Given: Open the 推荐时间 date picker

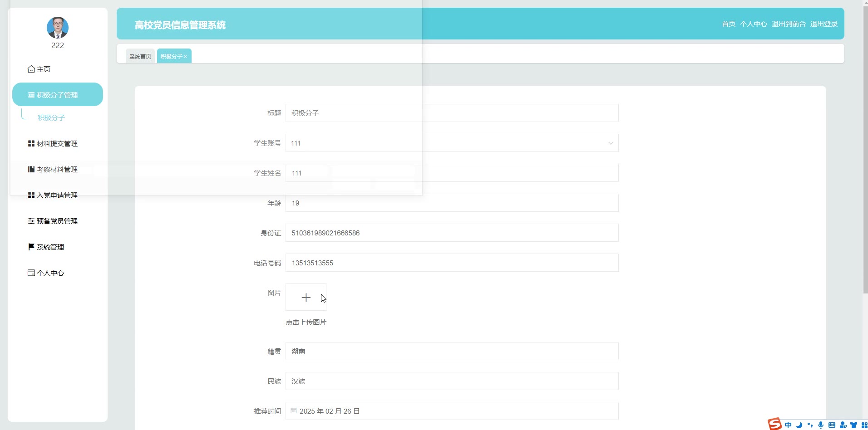Looking at the screenshot, I should (x=452, y=411).
